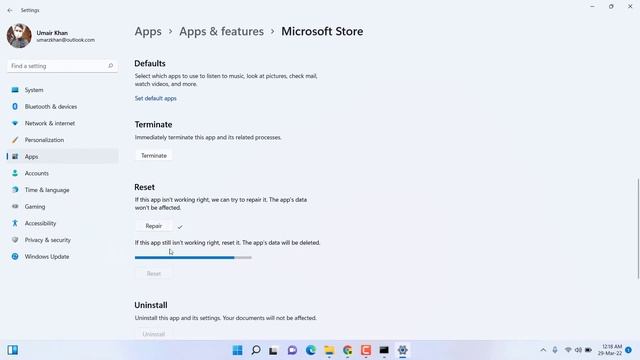
Task: Open Windows Update settings
Action: pos(62,257)
